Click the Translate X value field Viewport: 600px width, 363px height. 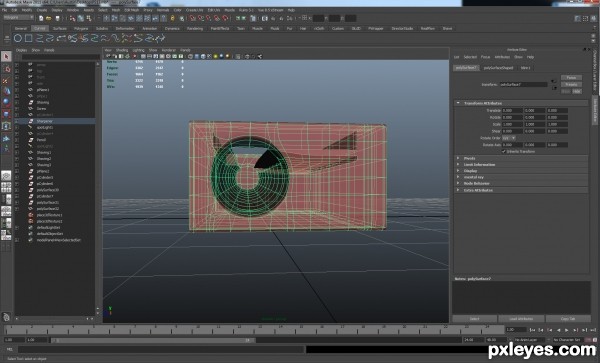point(512,111)
